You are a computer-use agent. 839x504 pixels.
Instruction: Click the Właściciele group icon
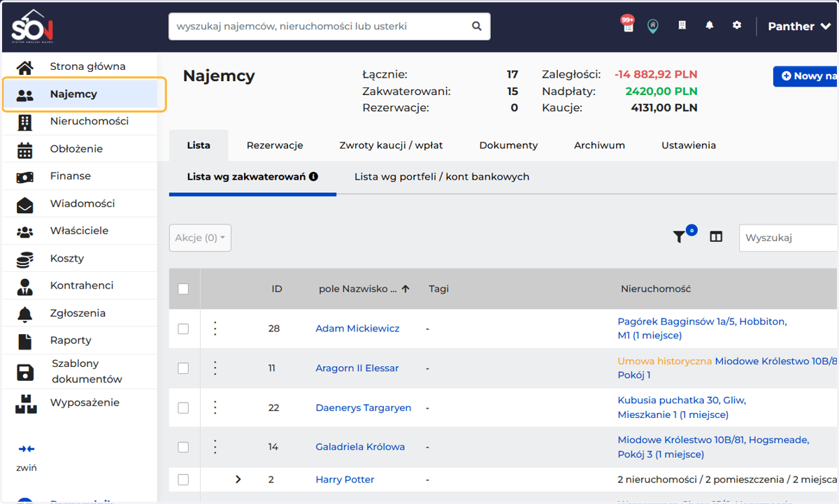pos(24,231)
